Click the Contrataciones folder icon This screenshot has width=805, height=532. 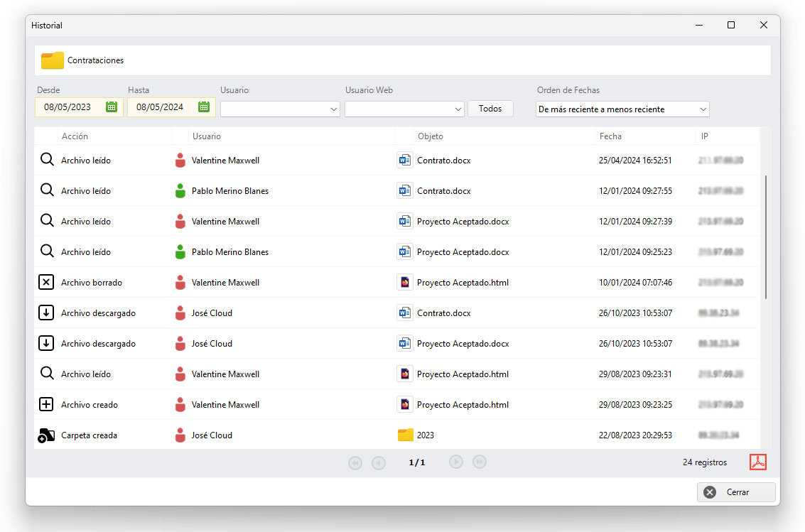tap(53, 60)
